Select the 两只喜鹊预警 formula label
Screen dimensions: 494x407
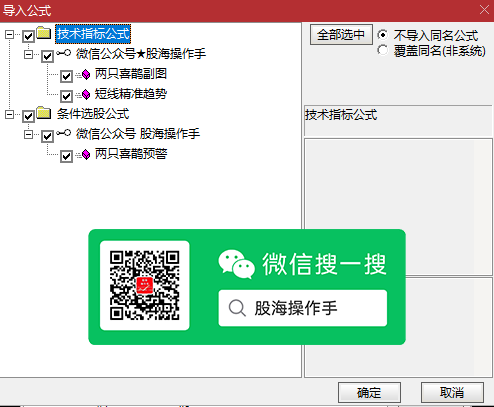pos(131,154)
